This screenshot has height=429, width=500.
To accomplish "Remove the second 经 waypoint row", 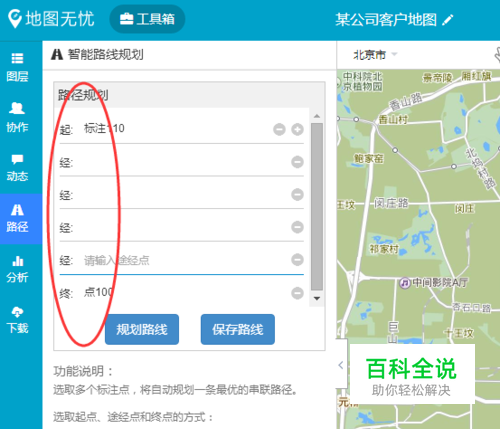I will (297, 194).
